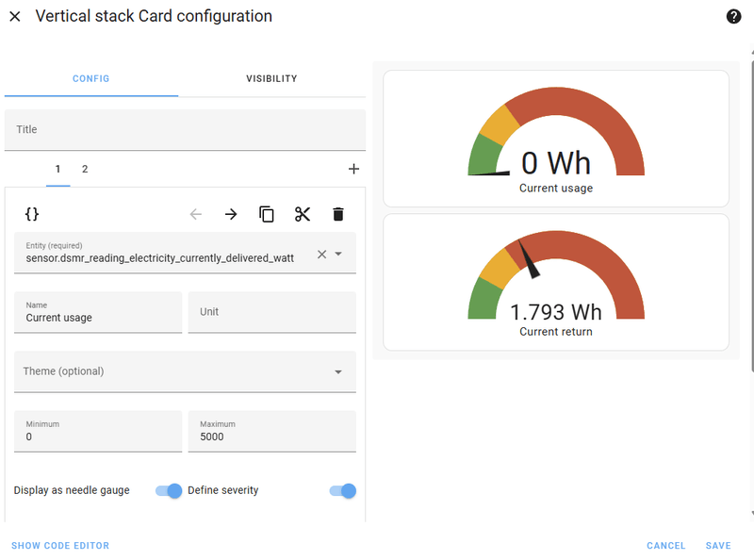Disable the Define severity switch
The image size is (754, 560).
coord(343,490)
